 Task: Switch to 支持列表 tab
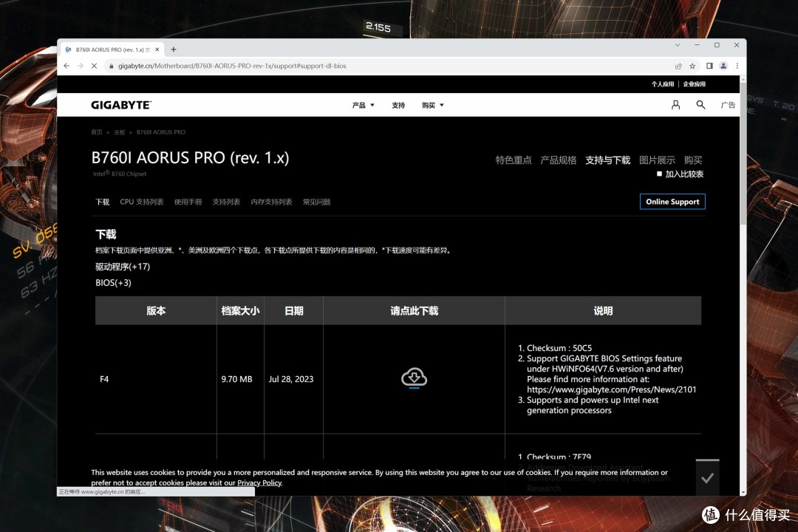tap(226, 202)
